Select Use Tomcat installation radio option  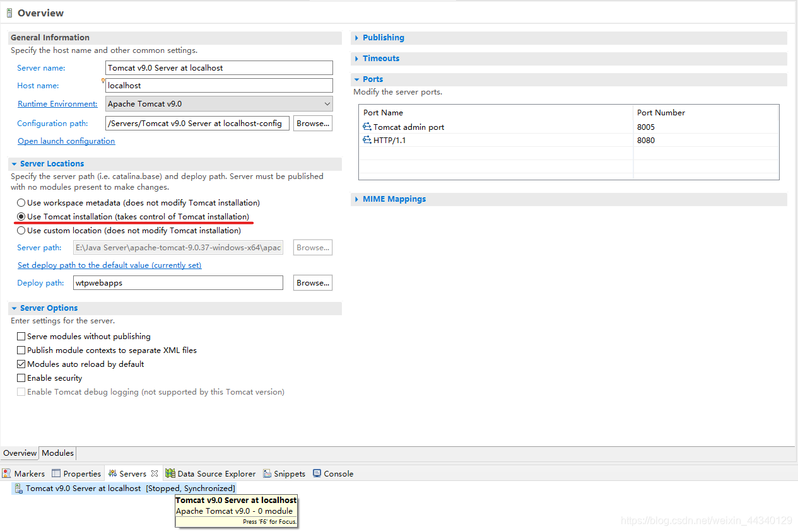pyautogui.click(x=21, y=217)
